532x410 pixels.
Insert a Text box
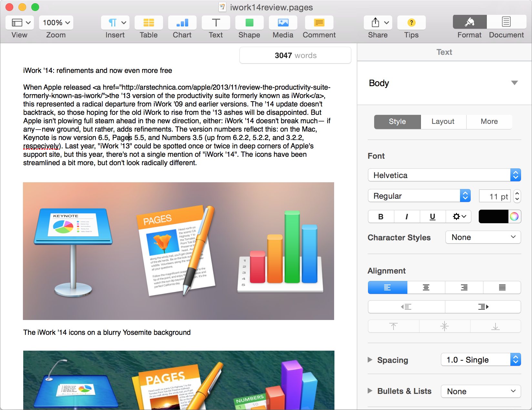pyautogui.click(x=215, y=23)
